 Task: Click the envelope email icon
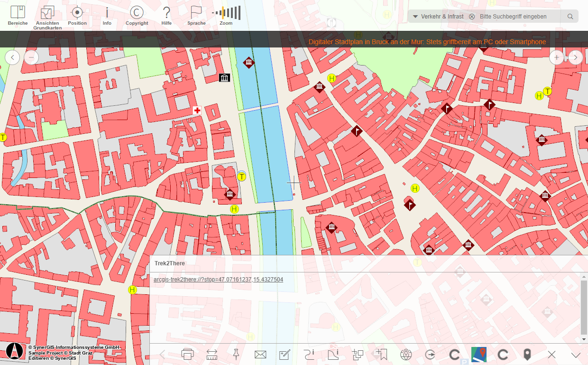tap(260, 354)
